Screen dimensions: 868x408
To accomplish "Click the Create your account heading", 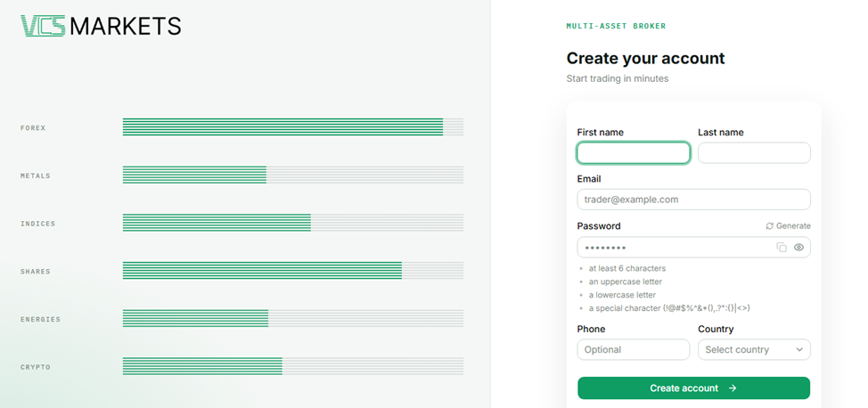I will coord(645,58).
